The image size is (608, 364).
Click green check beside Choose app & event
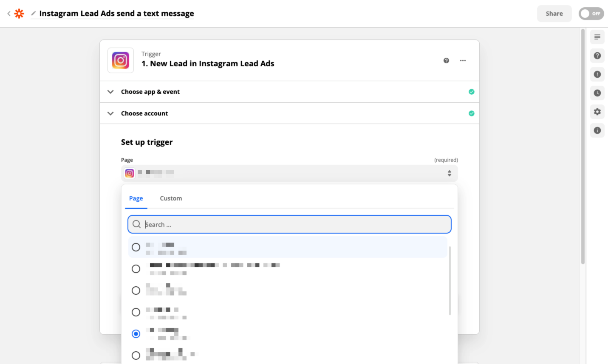471,92
